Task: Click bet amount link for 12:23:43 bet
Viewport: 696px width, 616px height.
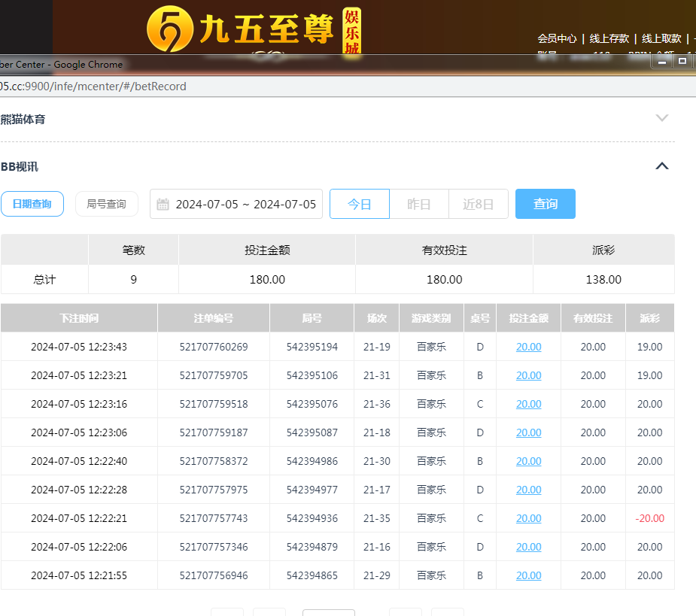Action: [x=528, y=347]
